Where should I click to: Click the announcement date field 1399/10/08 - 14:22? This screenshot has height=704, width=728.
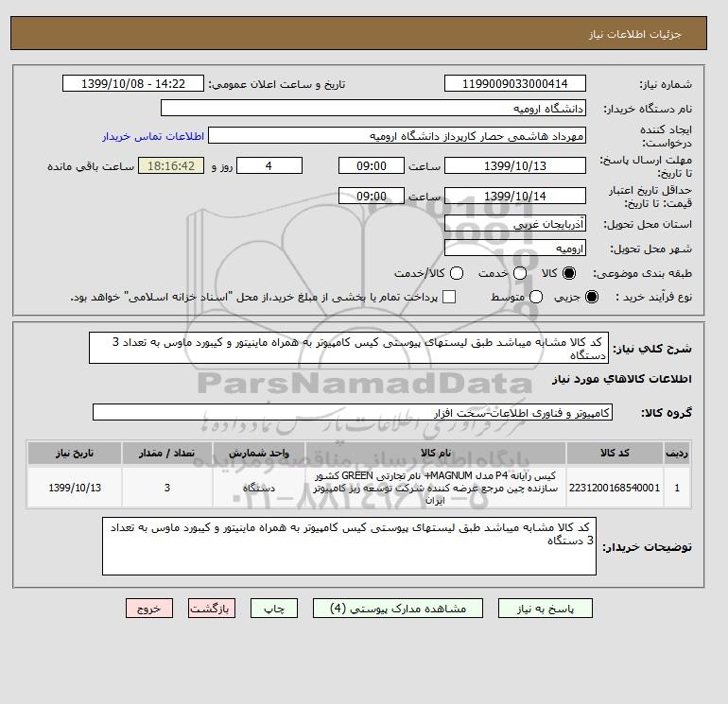point(133,83)
